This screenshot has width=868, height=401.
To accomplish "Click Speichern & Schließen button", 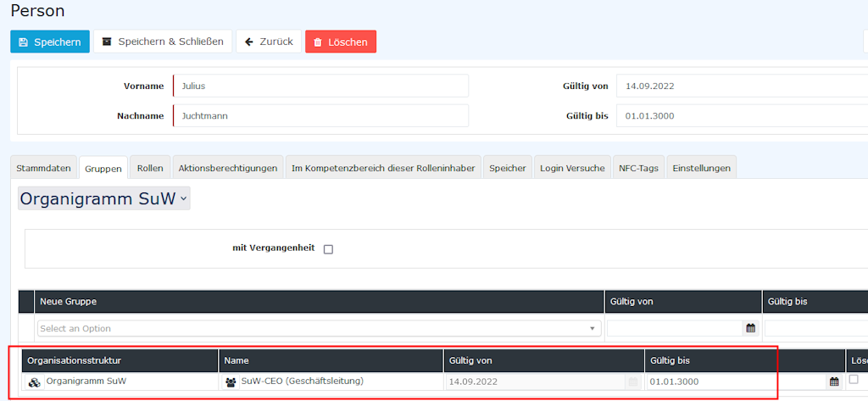I will [163, 42].
